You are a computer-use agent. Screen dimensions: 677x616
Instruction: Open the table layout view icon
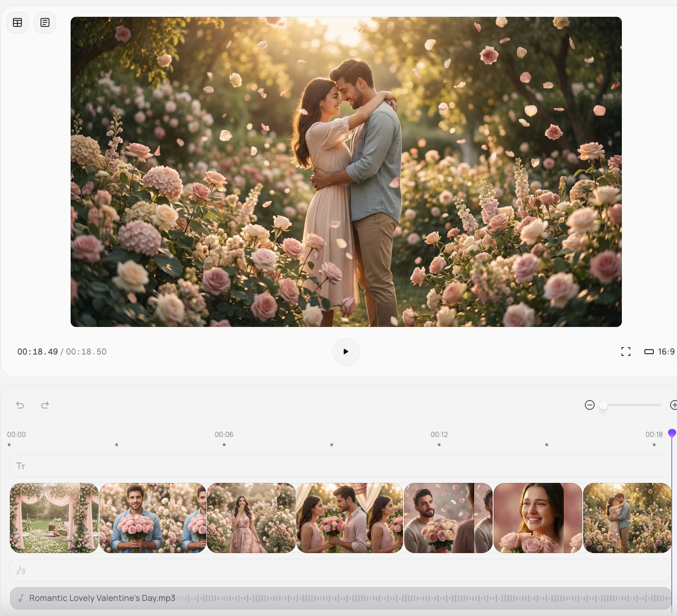(x=18, y=22)
